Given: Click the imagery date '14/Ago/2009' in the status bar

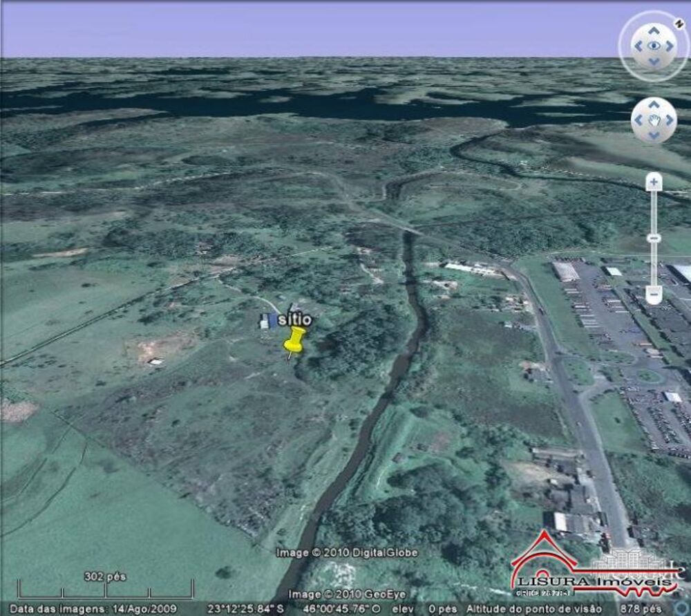Looking at the screenshot, I should [x=143, y=610].
